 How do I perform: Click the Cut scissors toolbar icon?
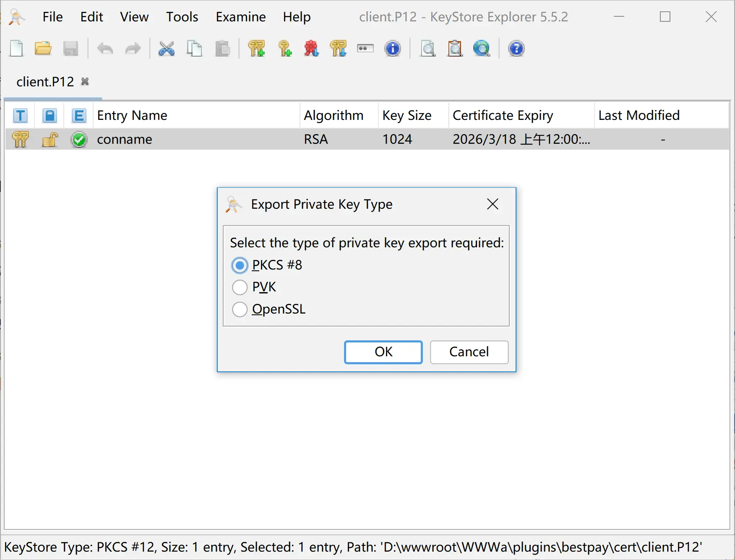click(167, 49)
